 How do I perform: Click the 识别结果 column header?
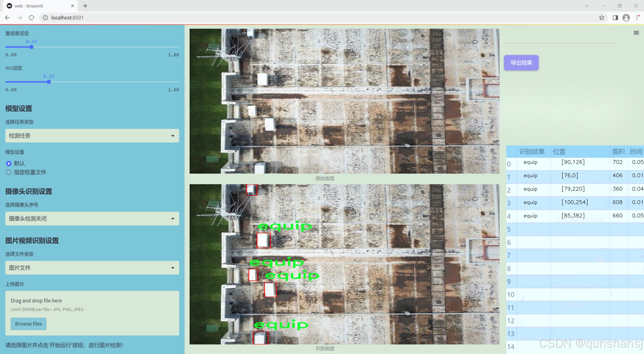532,152
